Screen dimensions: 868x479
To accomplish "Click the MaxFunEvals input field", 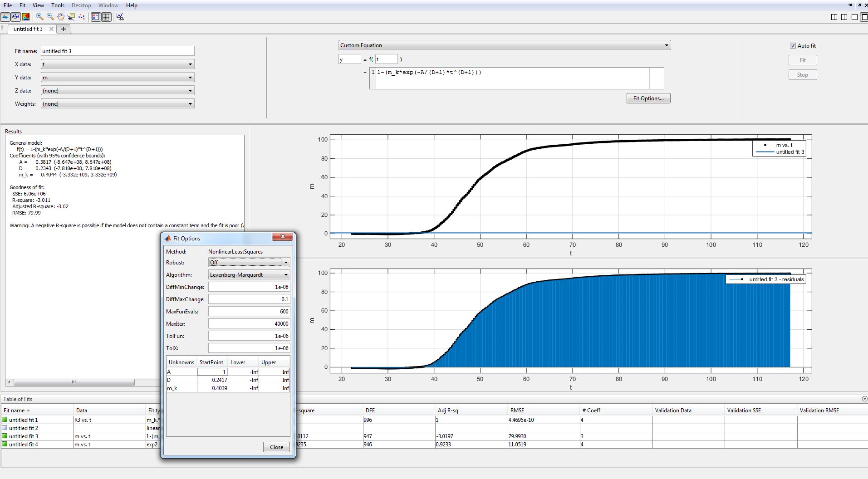I will click(x=249, y=312).
